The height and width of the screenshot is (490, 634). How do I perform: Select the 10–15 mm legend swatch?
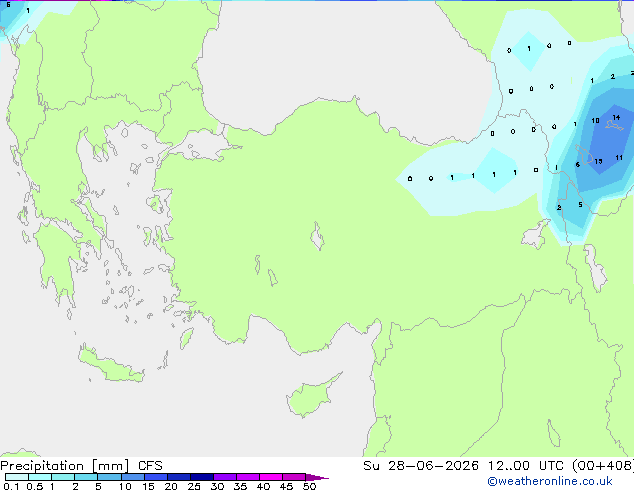[133, 477]
